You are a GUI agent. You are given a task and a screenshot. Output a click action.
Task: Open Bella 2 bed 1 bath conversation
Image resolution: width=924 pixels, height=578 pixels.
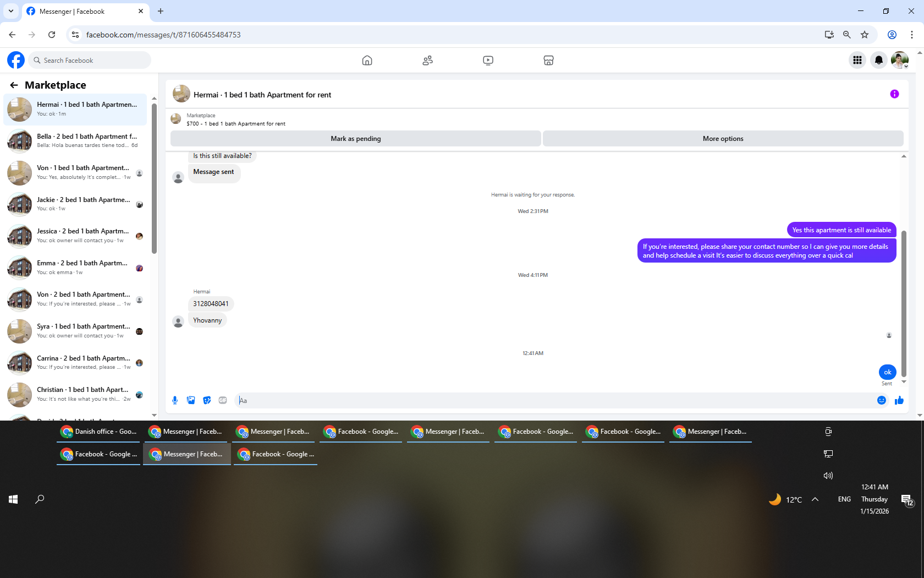point(75,141)
